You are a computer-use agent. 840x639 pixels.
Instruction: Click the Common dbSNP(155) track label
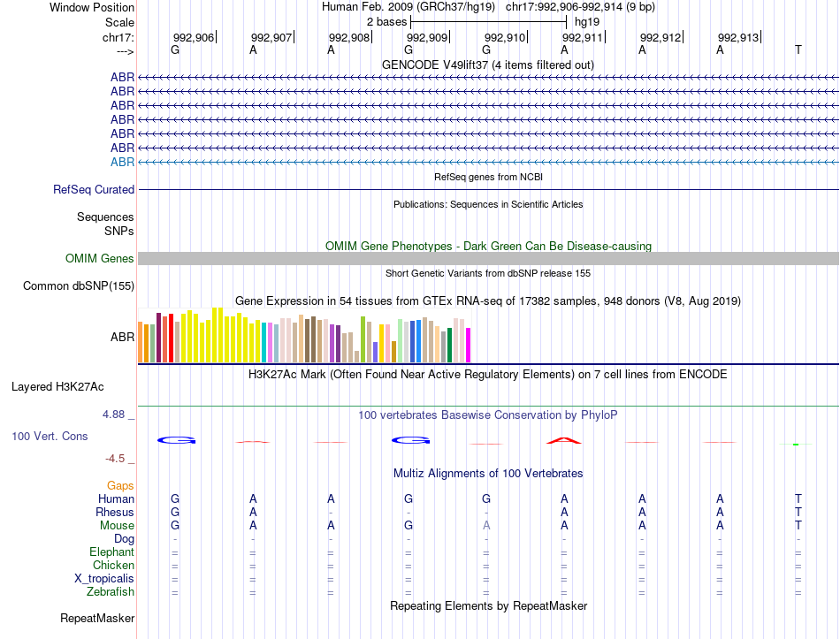pos(78,286)
